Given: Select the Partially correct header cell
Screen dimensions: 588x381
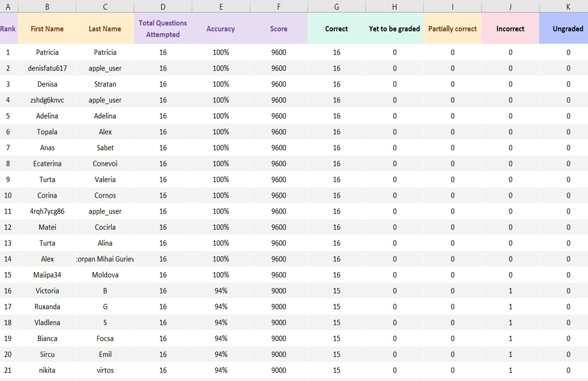Looking at the screenshot, I should pos(452,29).
